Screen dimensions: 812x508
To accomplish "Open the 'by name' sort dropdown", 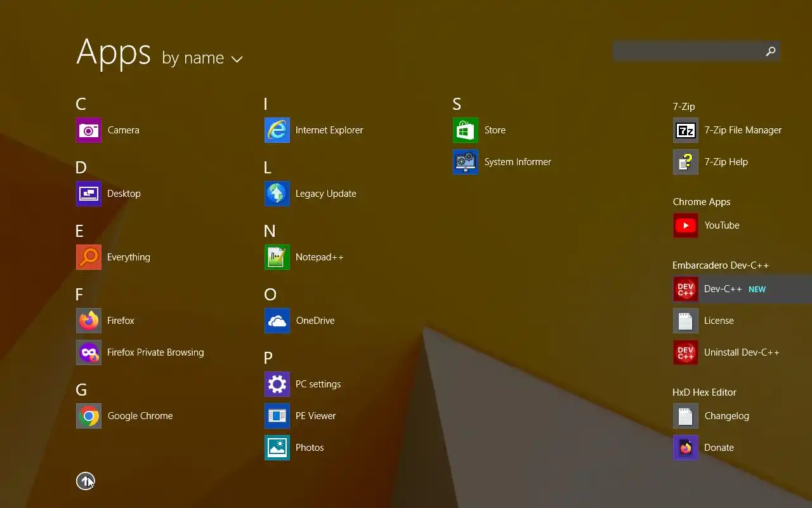I will 202,58.
